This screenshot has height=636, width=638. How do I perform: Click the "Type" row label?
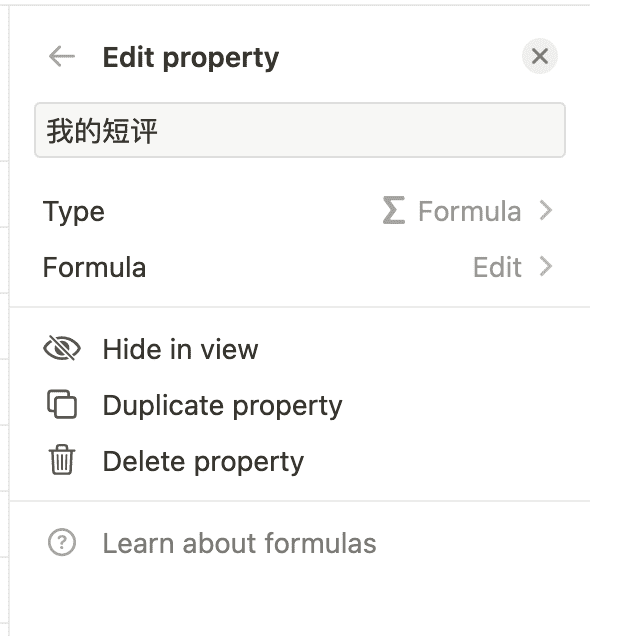[74, 212]
